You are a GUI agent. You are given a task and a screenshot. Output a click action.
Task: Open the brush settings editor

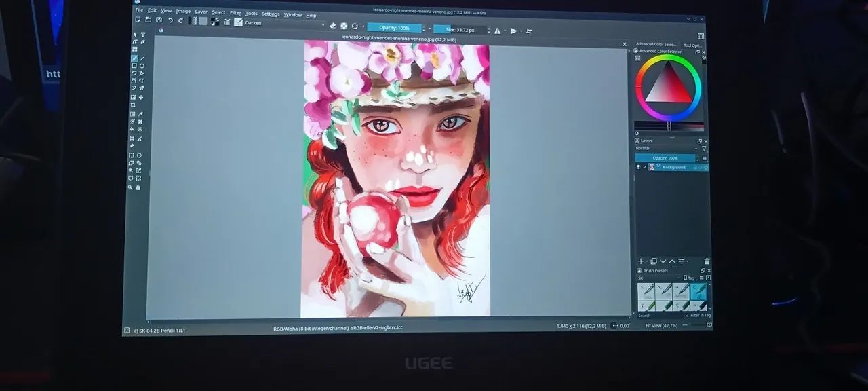tap(226, 22)
